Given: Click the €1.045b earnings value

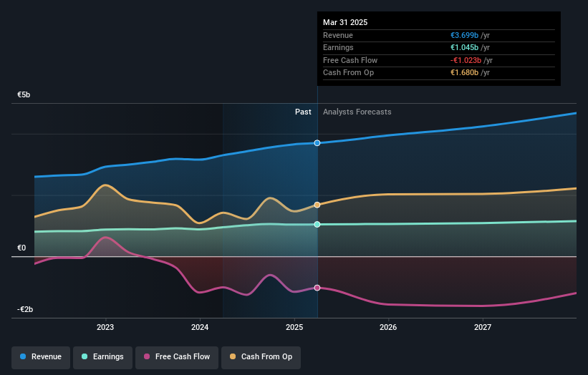Looking at the screenshot, I should (464, 47).
